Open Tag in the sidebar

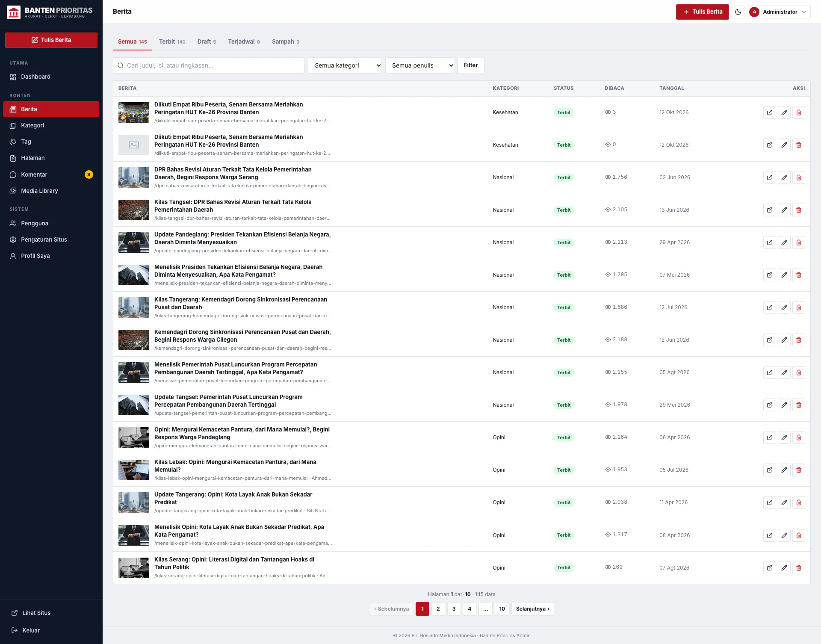pyautogui.click(x=51, y=142)
